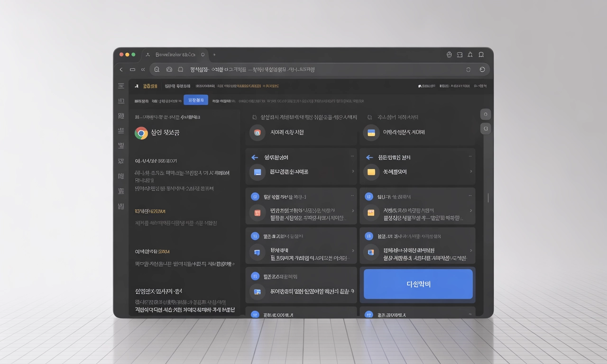Collapse the toolbar using the double-chevron icon
This screenshot has height=364, width=607.
142,69
